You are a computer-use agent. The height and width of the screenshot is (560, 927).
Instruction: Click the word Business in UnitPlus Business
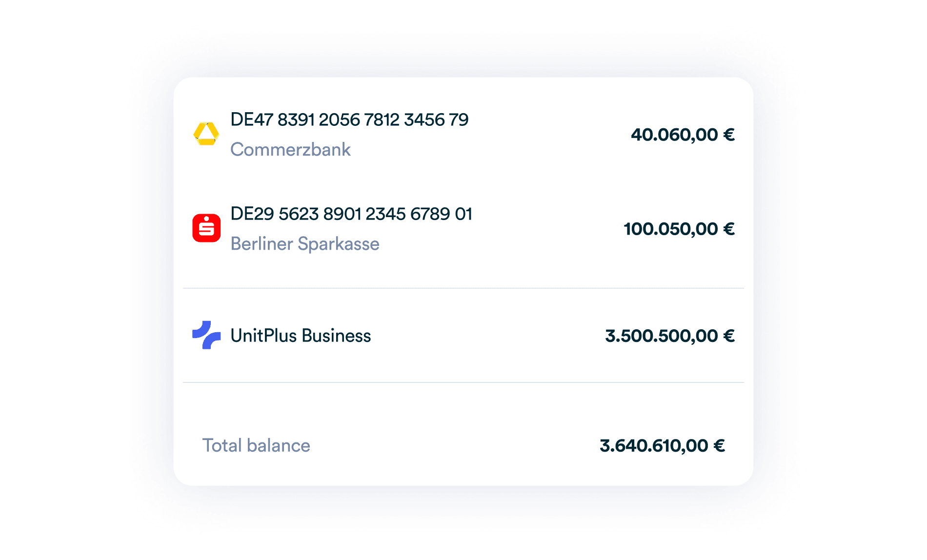[336, 336]
